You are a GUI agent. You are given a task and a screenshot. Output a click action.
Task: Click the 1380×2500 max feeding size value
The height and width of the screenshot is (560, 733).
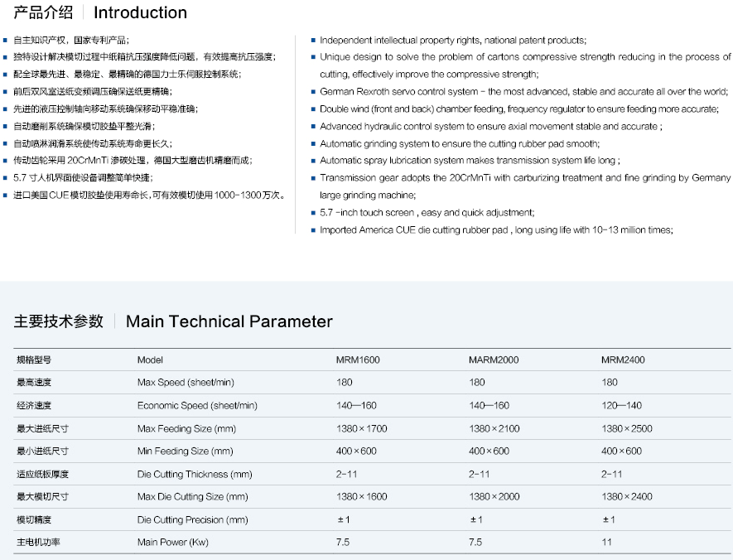click(x=627, y=428)
